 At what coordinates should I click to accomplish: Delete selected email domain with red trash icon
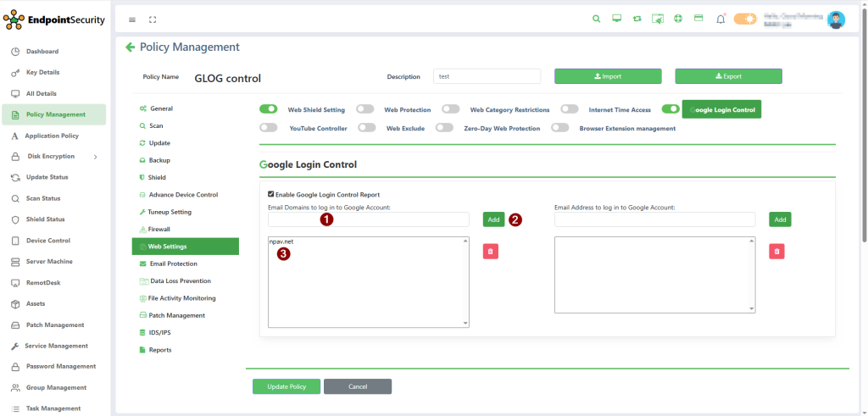click(491, 251)
